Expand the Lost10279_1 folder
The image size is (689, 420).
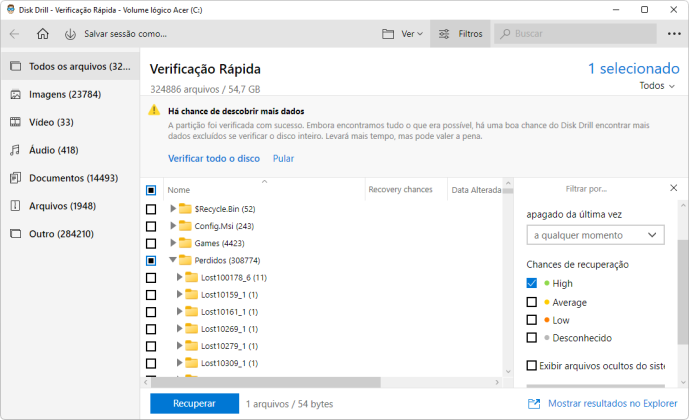click(x=179, y=345)
